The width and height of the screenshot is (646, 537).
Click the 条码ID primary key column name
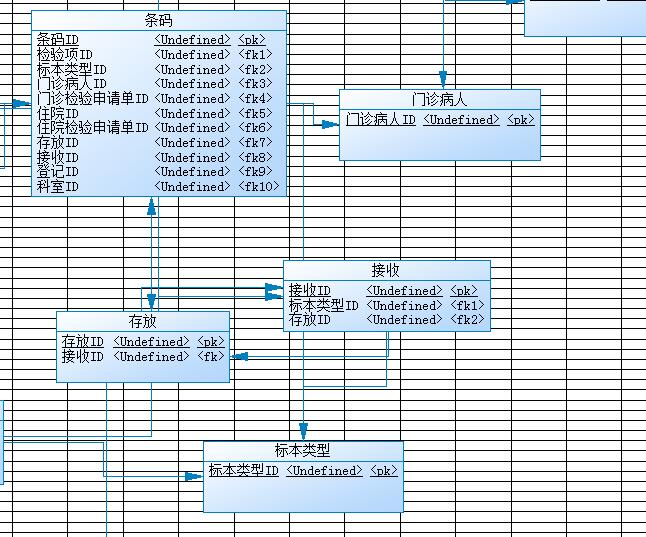[58, 40]
